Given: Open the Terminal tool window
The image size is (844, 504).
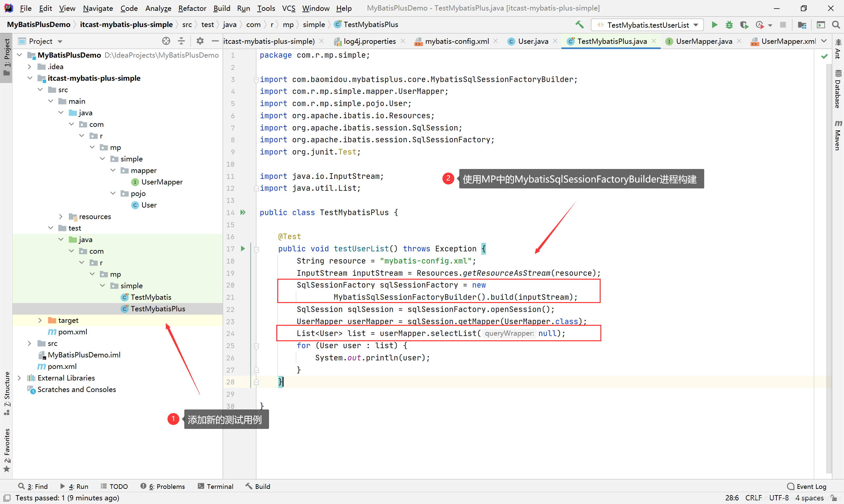Looking at the screenshot, I should [x=216, y=486].
